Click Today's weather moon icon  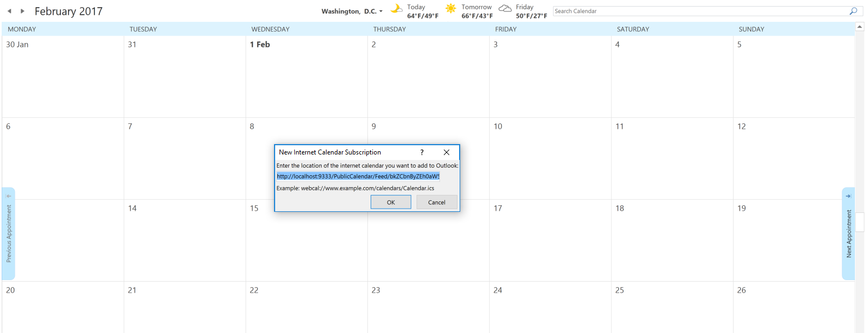tap(397, 9)
